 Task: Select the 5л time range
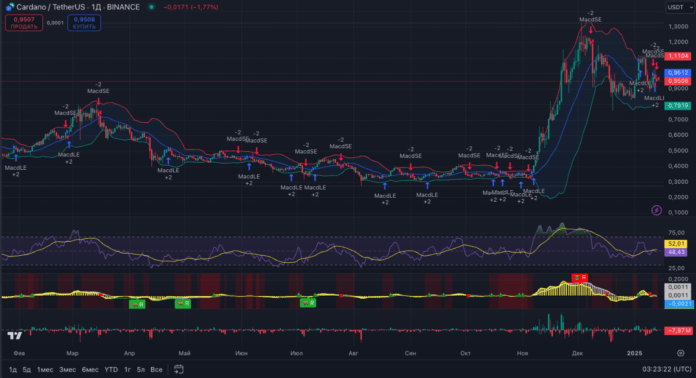(141, 370)
